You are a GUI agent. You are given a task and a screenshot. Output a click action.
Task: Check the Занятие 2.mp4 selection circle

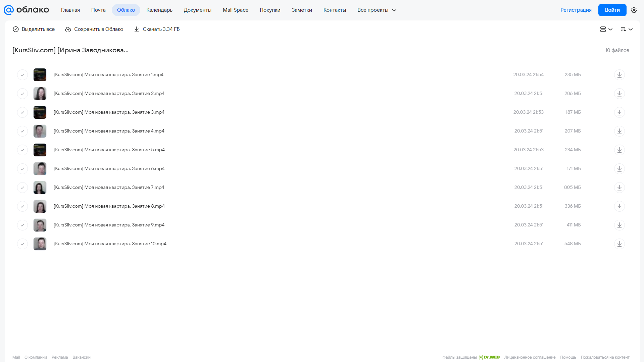[22, 94]
